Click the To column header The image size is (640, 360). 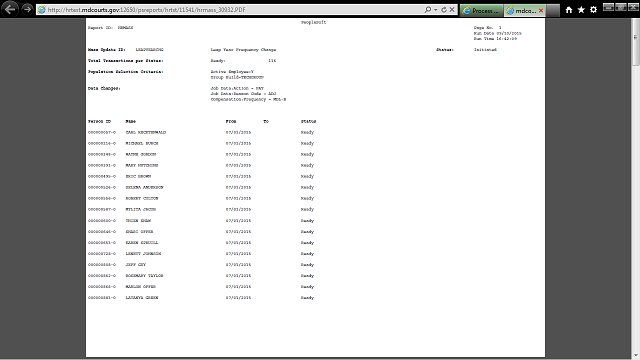point(266,122)
